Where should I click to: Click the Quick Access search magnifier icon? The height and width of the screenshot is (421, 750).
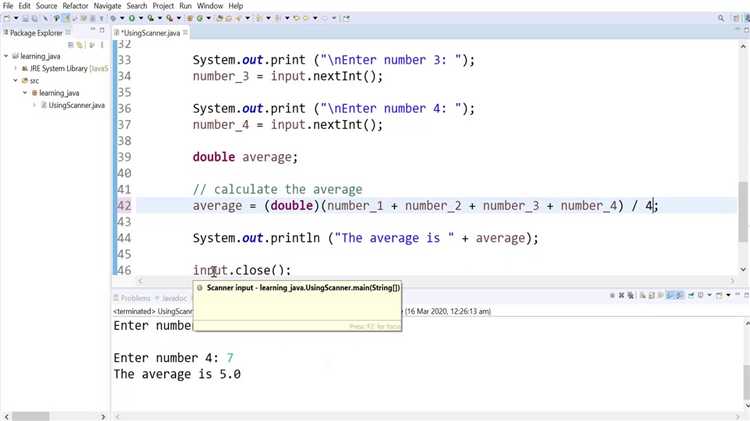pos(721,18)
